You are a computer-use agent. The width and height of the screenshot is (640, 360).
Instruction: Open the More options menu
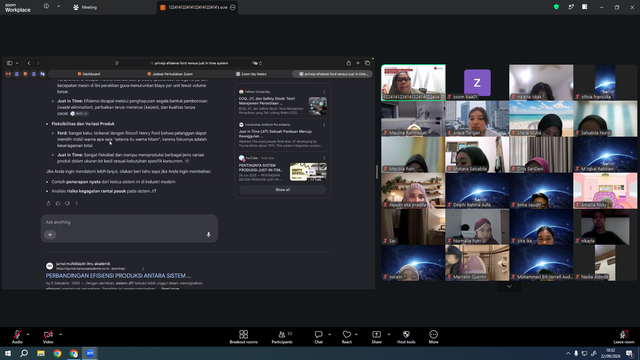pyautogui.click(x=433, y=337)
